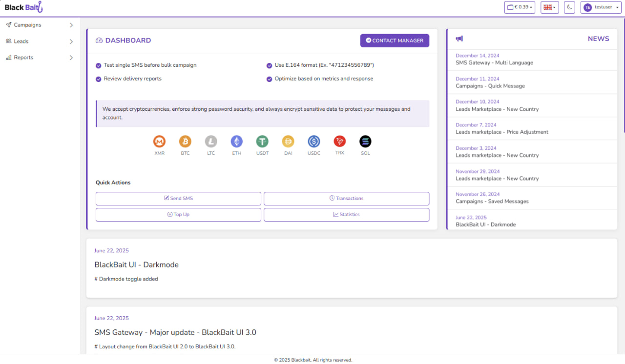Open the testuser account dropdown

pos(601,7)
